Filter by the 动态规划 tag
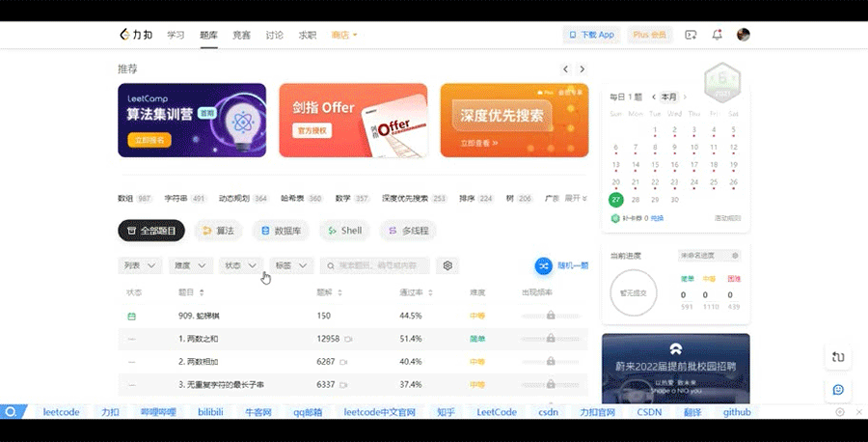This screenshot has width=868, height=442. click(x=242, y=198)
